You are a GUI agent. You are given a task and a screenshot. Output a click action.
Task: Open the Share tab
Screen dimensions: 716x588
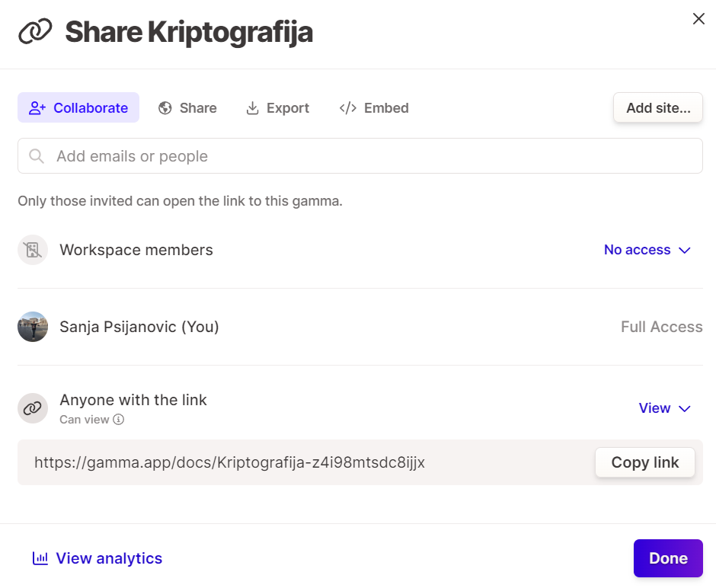(x=188, y=108)
